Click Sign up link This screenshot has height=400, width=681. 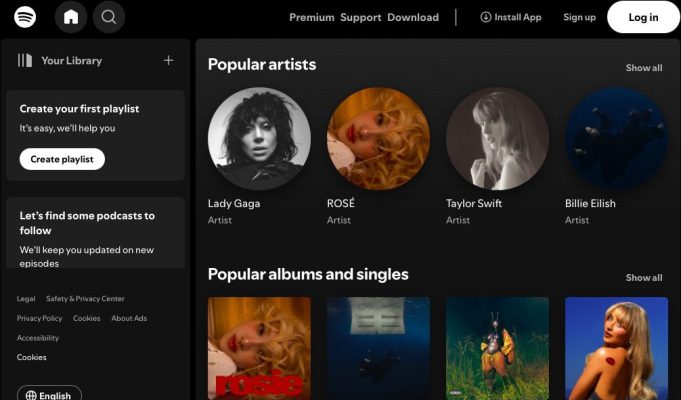(579, 17)
